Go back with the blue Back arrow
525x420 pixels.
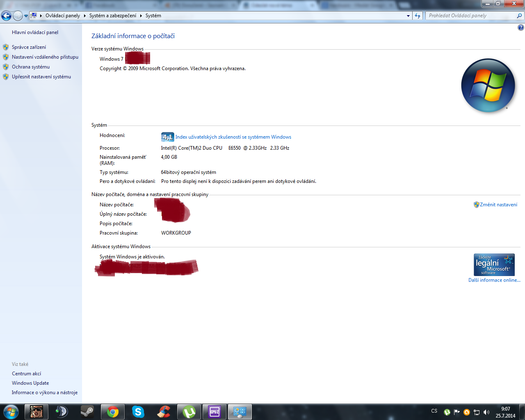tap(6, 16)
